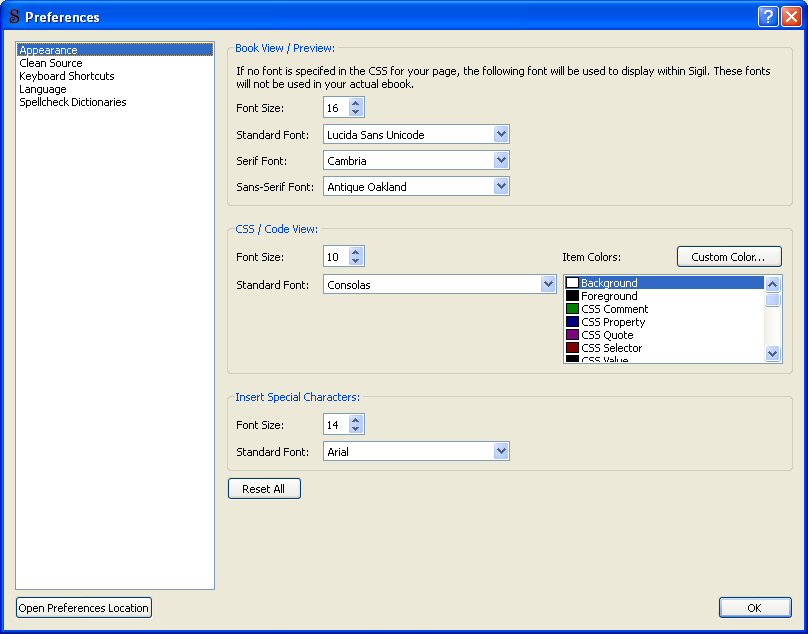
Task: Select CSS Property in Item Colors list
Action: coord(612,322)
